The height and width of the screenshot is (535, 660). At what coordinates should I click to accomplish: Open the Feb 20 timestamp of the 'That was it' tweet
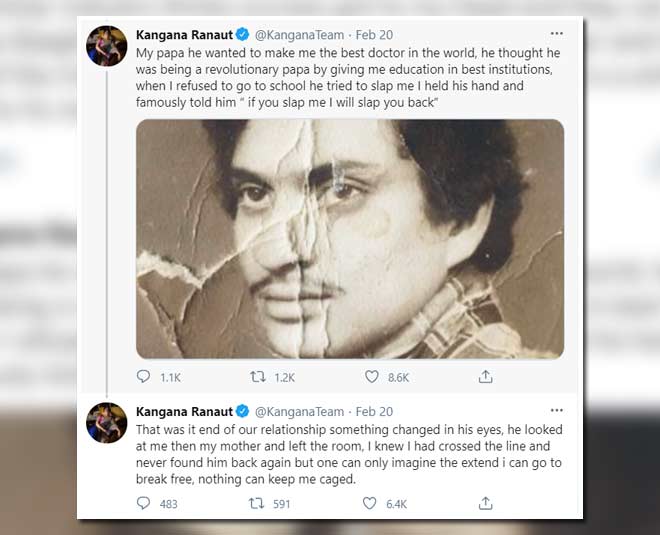pyautogui.click(x=374, y=411)
